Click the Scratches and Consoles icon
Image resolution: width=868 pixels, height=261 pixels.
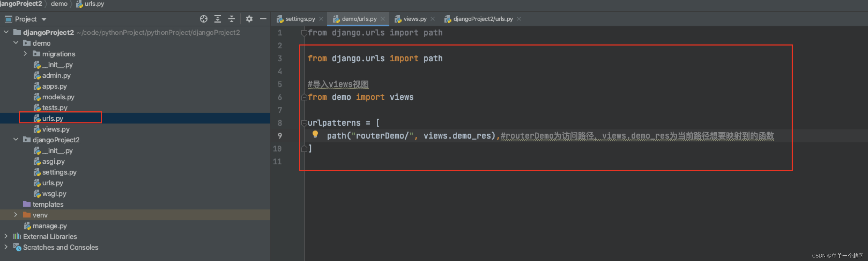(x=17, y=247)
